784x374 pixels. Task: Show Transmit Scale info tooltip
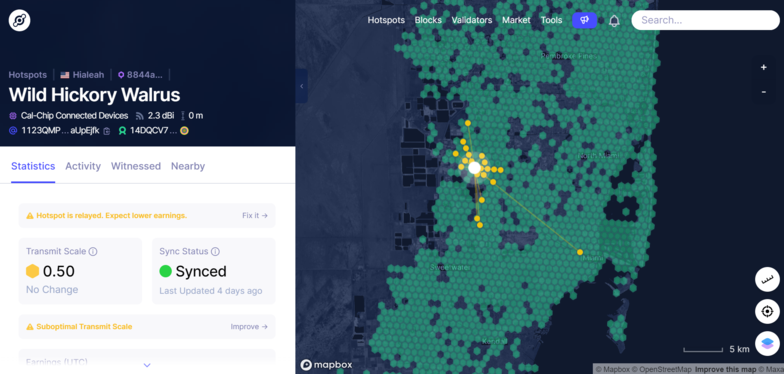93,252
